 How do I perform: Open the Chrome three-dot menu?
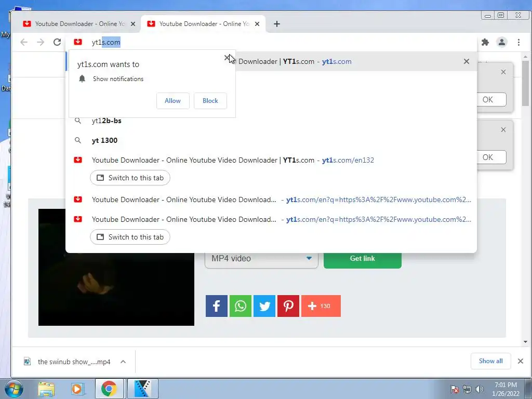[x=518, y=42]
